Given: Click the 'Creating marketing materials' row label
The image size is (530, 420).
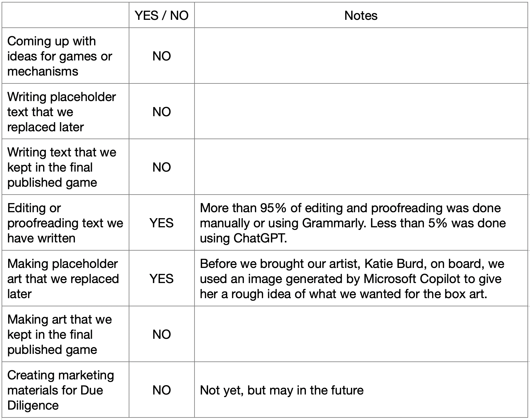Looking at the screenshot, I should (x=65, y=390).
